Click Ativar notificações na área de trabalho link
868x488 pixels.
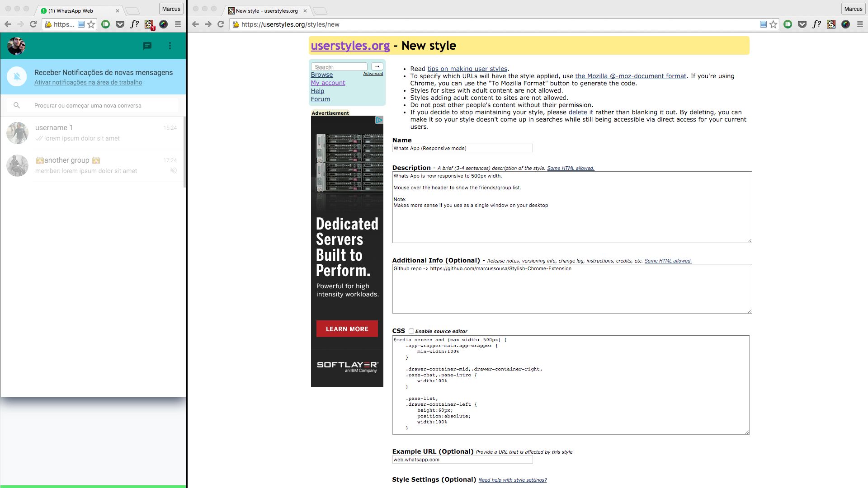88,82
